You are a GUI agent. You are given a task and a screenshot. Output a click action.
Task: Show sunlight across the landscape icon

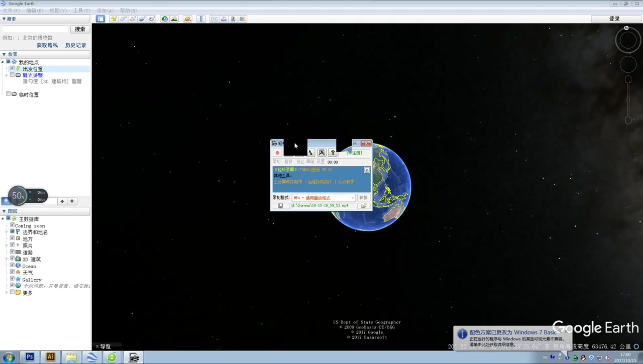coord(174,19)
